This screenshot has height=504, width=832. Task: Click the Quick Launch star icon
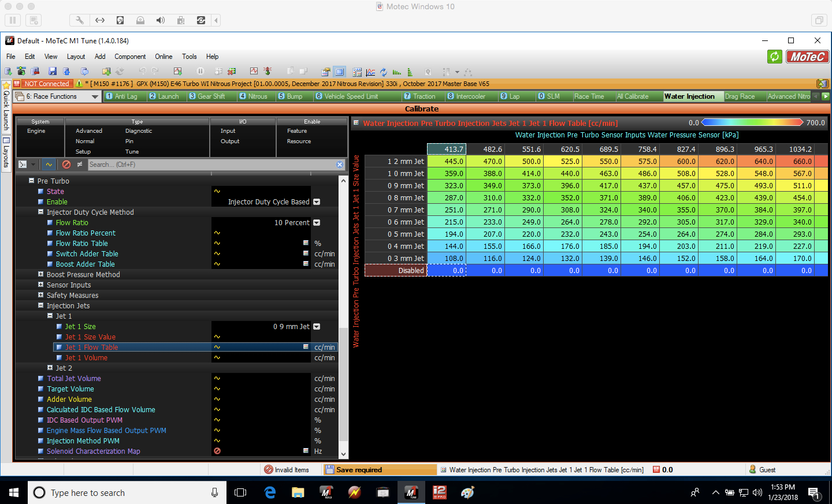coord(6,84)
